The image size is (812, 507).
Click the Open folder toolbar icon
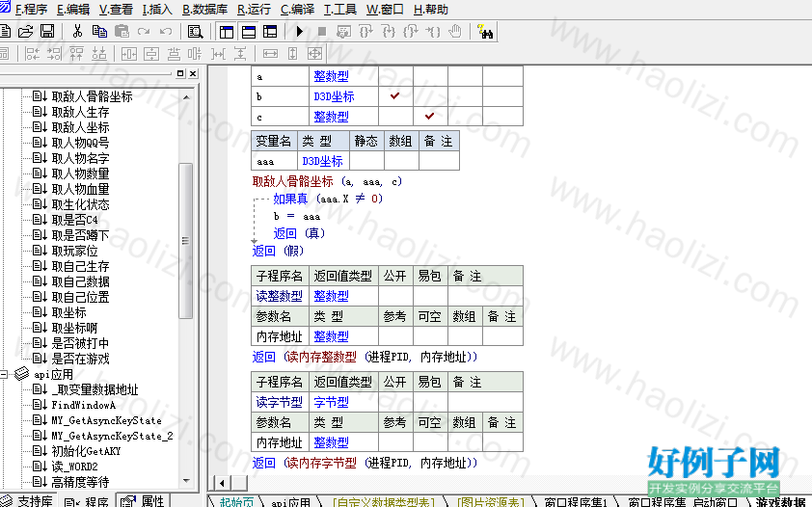tap(25, 32)
